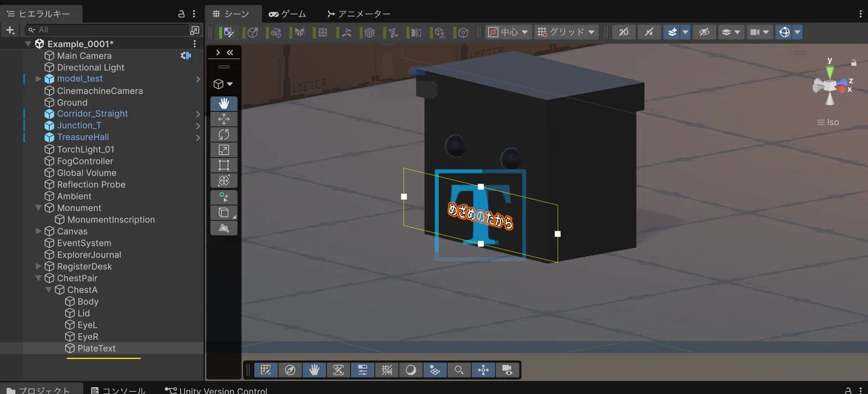
Task: Click the Iso projection label under the gizmo
Action: (x=828, y=122)
